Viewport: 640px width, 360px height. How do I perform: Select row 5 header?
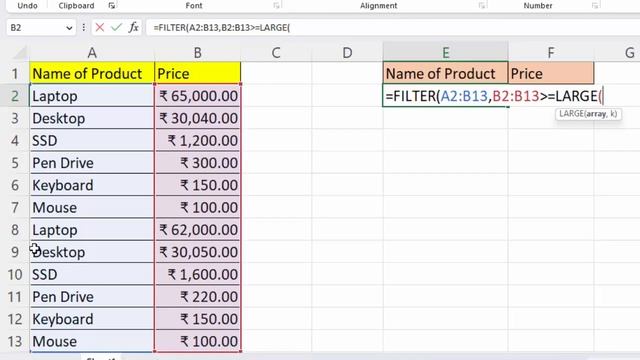(x=15, y=163)
